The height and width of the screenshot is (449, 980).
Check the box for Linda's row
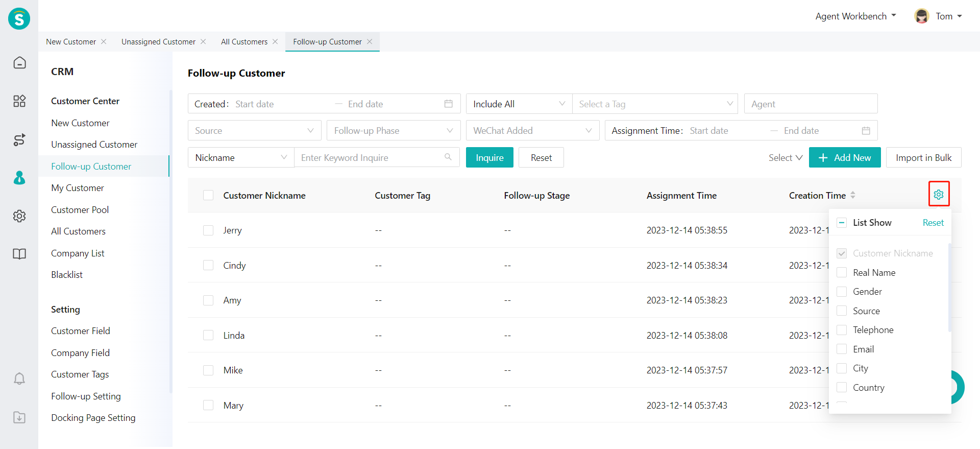(208, 335)
